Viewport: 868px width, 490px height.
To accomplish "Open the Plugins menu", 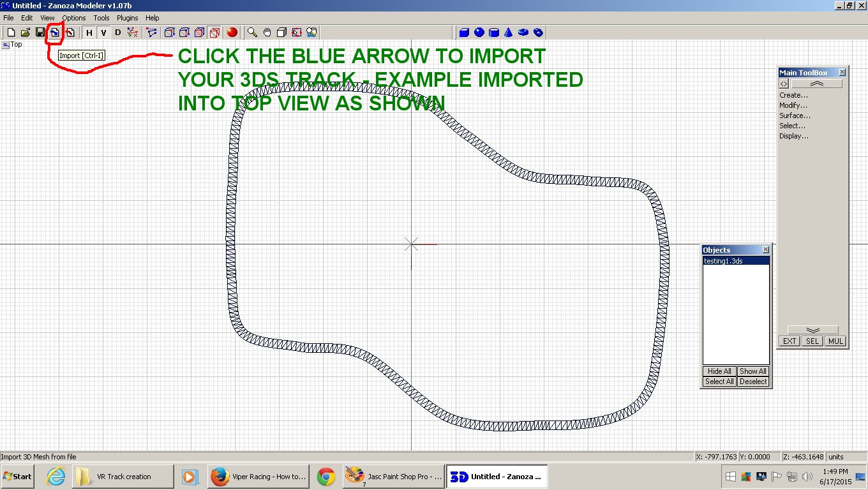I will [x=128, y=18].
